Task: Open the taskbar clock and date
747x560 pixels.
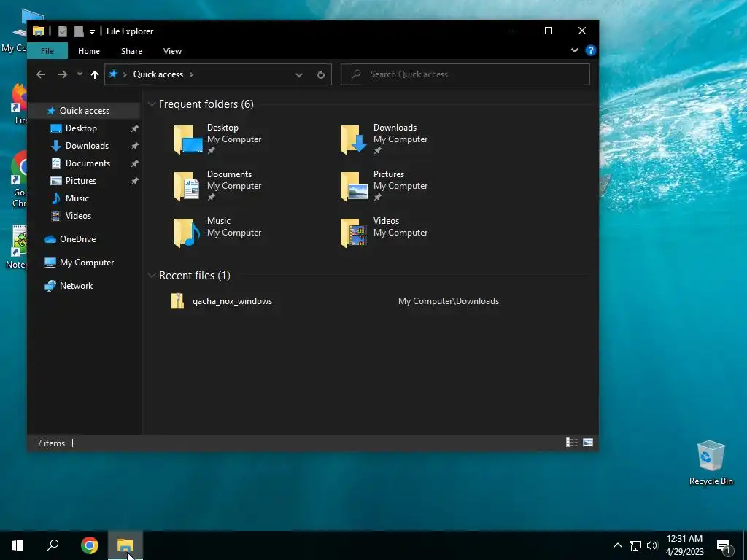Action: [x=684, y=545]
